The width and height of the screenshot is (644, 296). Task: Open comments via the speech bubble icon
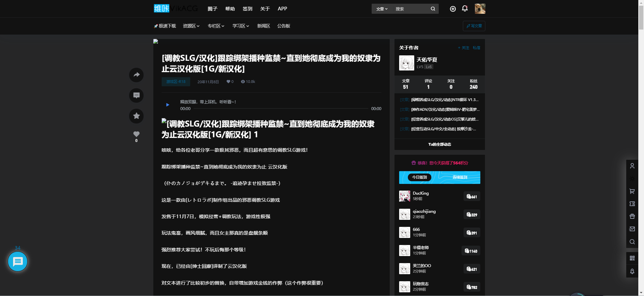click(136, 95)
